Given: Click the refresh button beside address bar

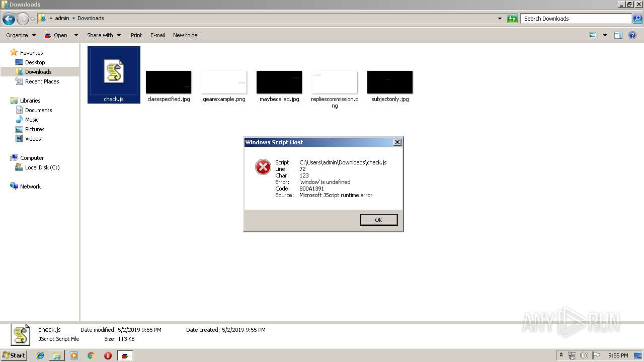Looking at the screenshot, I should tap(512, 19).
